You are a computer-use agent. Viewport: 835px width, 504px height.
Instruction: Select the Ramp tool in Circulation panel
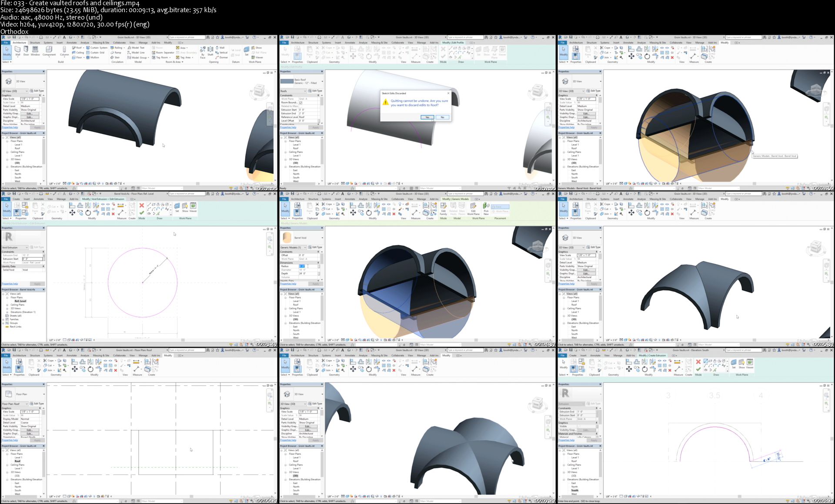tap(116, 53)
